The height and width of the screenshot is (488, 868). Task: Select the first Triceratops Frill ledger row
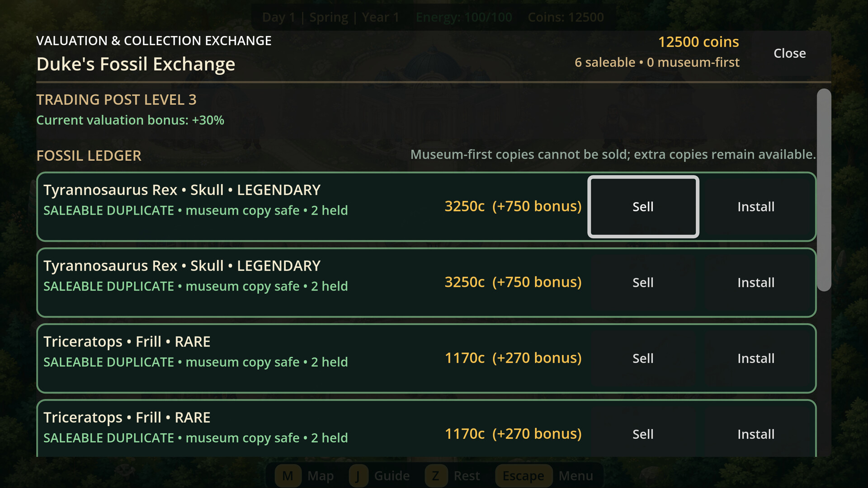[426, 358]
